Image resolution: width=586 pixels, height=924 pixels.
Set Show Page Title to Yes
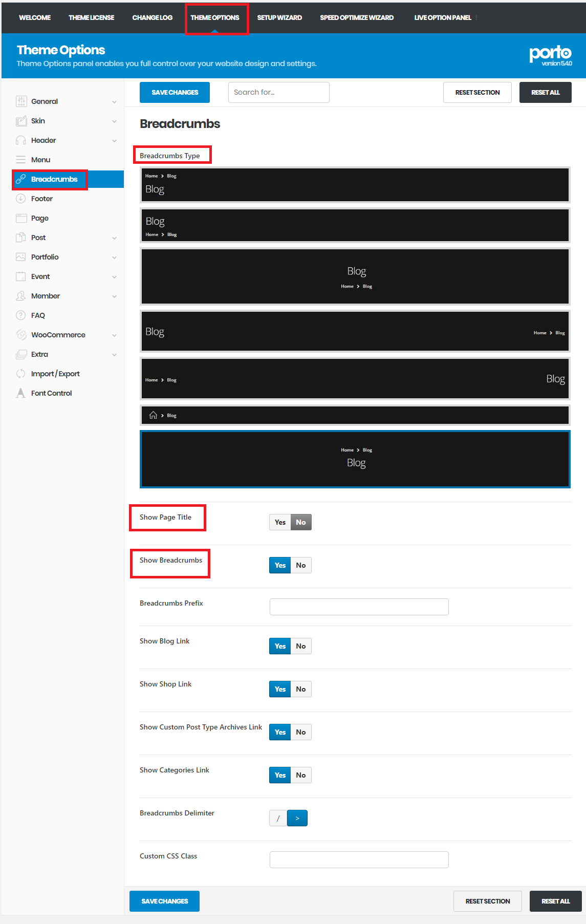tap(280, 522)
